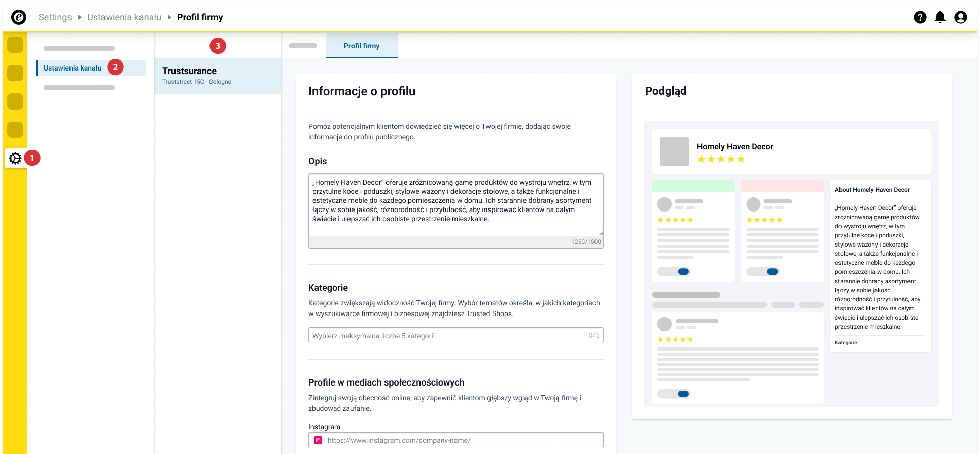Open settings via the gear icon

point(15,158)
